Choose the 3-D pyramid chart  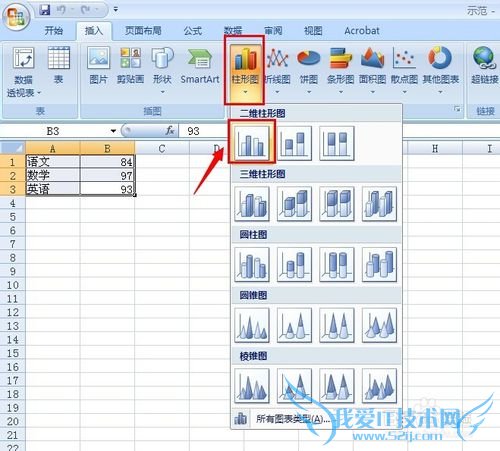[379, 386]
